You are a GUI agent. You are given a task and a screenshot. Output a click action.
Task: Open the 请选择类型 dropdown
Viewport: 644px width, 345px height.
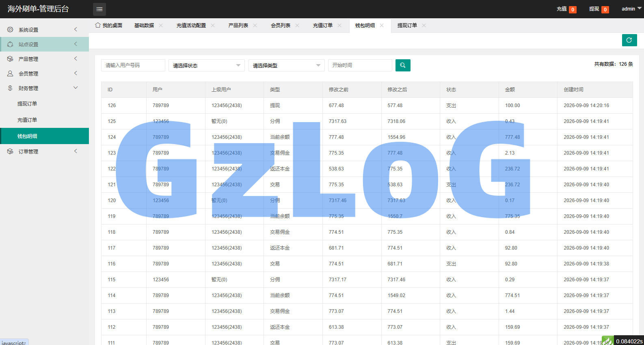pyautogui.click(x=286, y=65)
